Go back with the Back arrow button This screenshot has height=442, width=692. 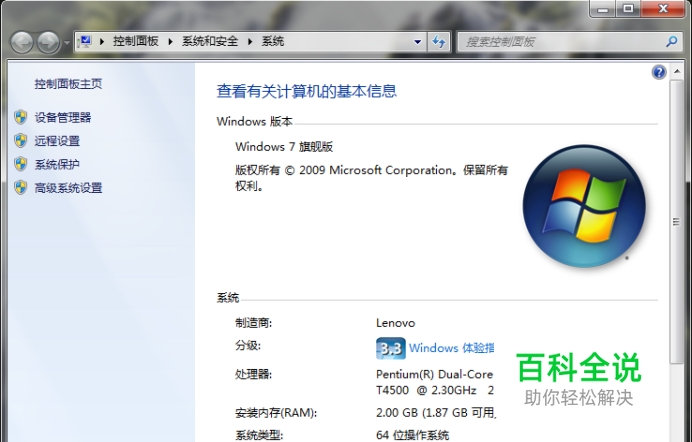22,42
